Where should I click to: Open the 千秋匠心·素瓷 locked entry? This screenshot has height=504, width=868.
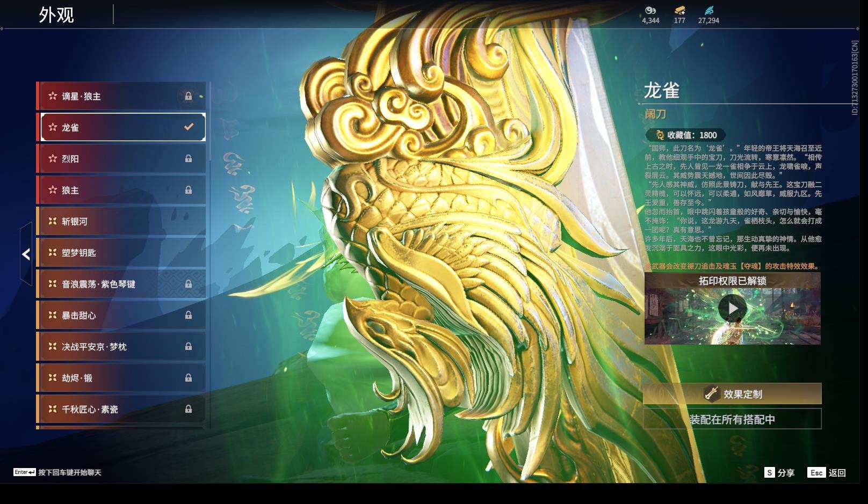[121, 409]
